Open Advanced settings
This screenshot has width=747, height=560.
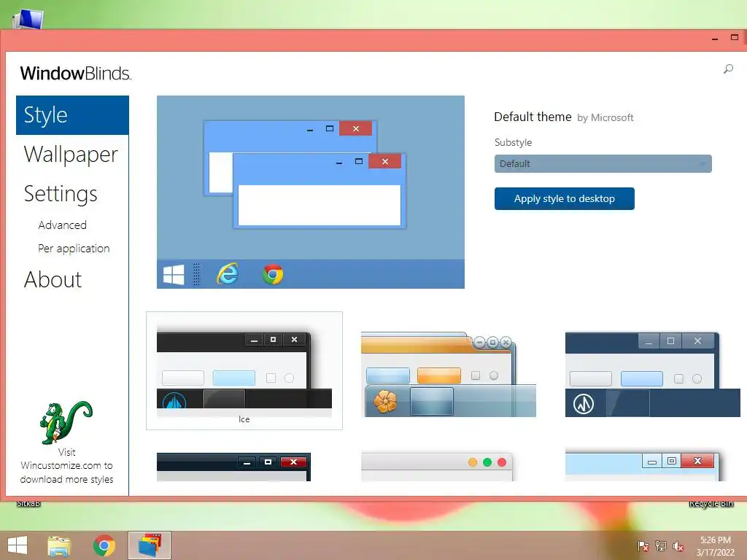63,225
